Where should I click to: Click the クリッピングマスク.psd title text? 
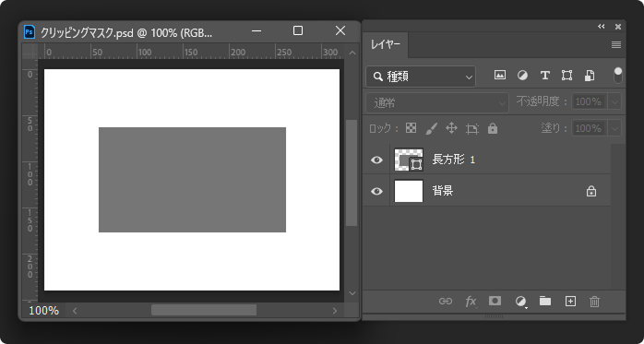126,33
